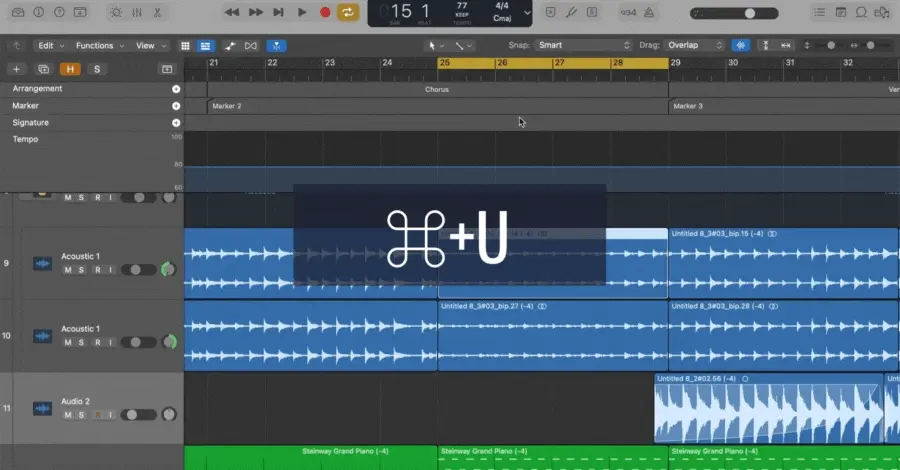The height and width of the screenshot is (470, 900).
Task: Add a Signature with plus button
Action: click(176, 123)
